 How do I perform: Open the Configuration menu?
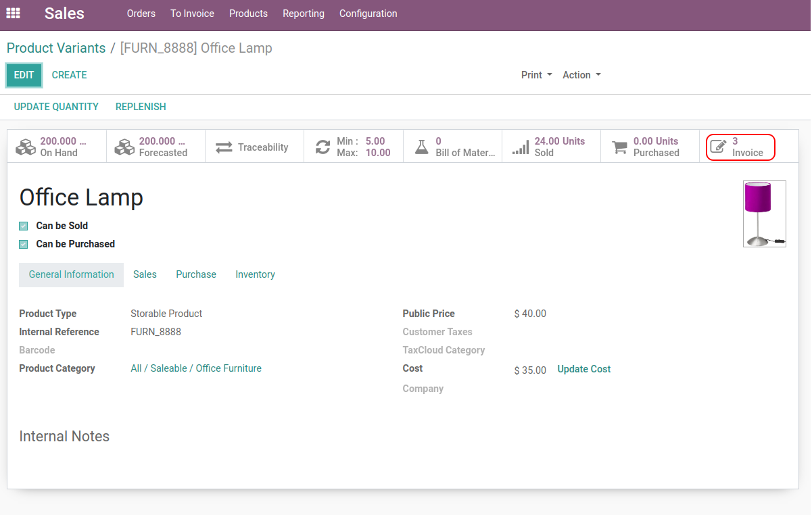point(368,14)
